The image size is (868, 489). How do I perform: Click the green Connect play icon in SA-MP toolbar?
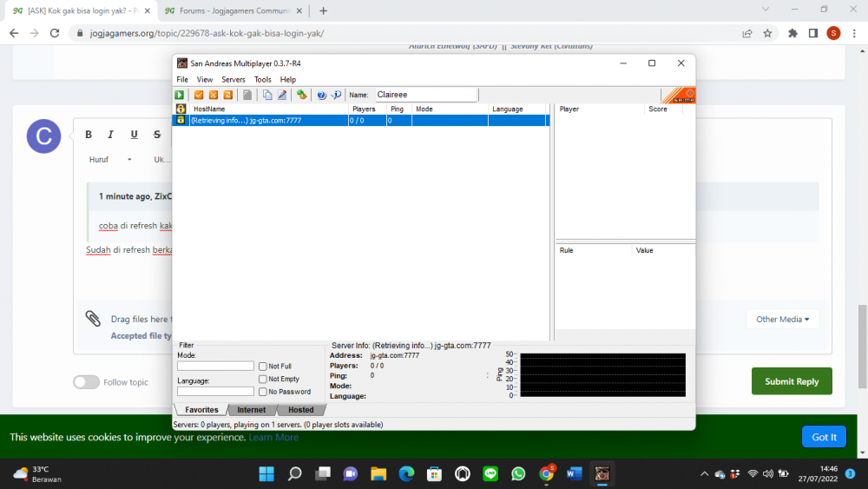pos(180,96)
